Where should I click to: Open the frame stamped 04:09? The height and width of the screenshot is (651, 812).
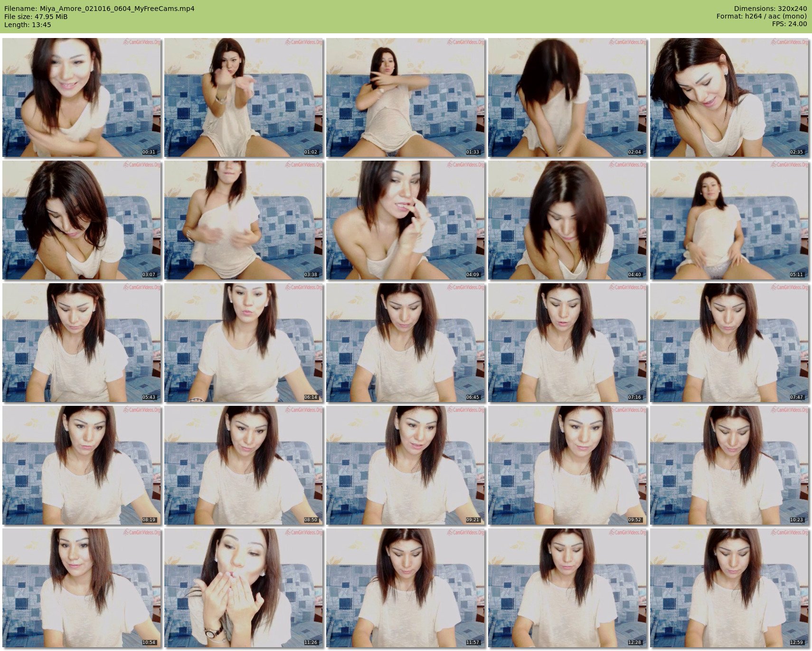tap(406, 220)
